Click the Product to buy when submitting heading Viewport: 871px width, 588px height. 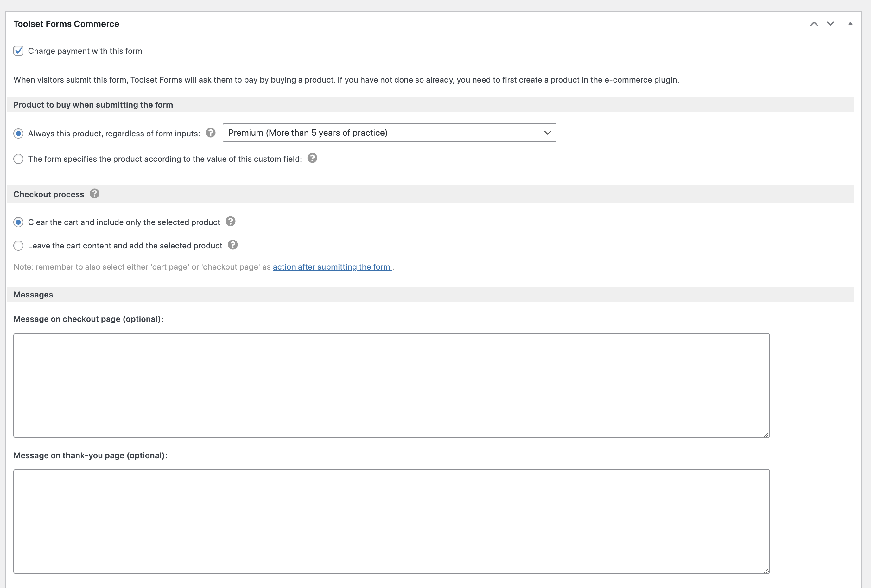93,105
